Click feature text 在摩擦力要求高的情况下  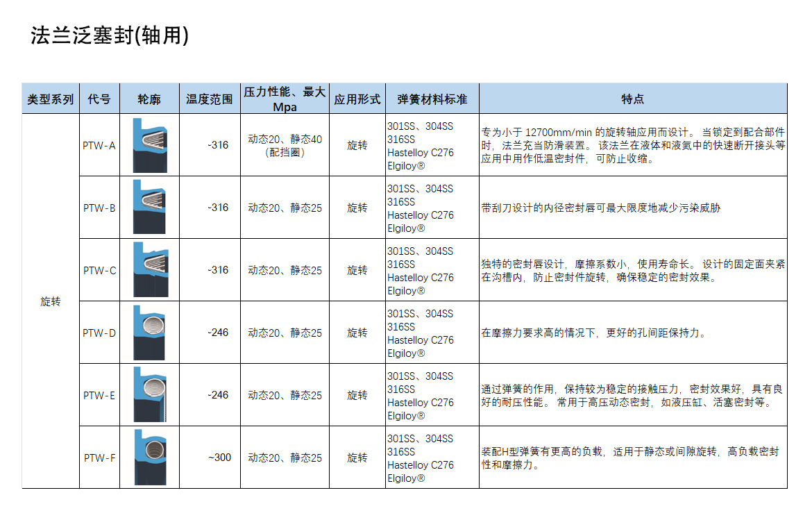(x=595, y=333)
